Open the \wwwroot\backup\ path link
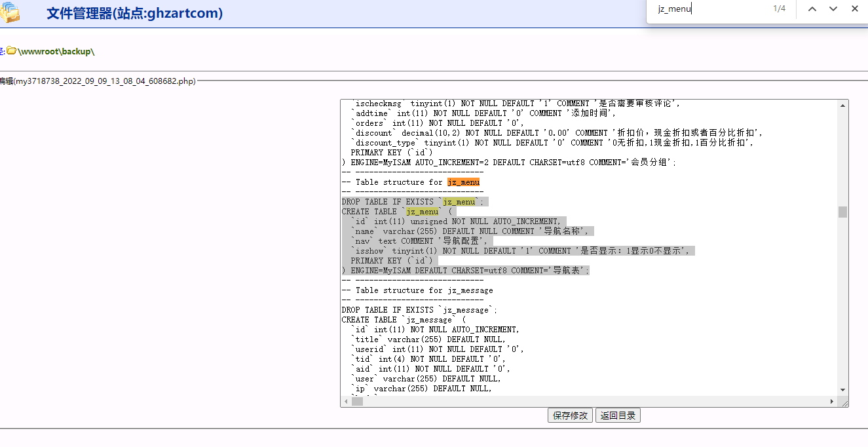 point(56,51)
